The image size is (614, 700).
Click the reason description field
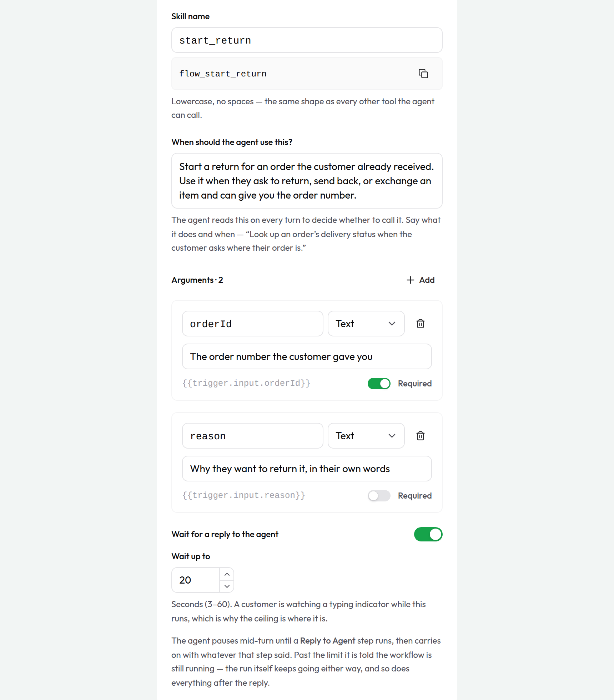pyautogui.click(x=307, y=469)
